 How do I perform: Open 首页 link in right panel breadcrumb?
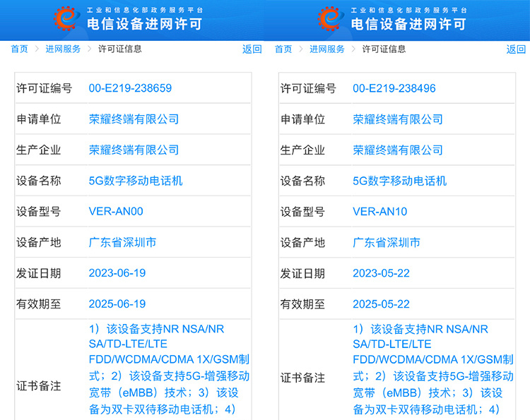[283, 49]
